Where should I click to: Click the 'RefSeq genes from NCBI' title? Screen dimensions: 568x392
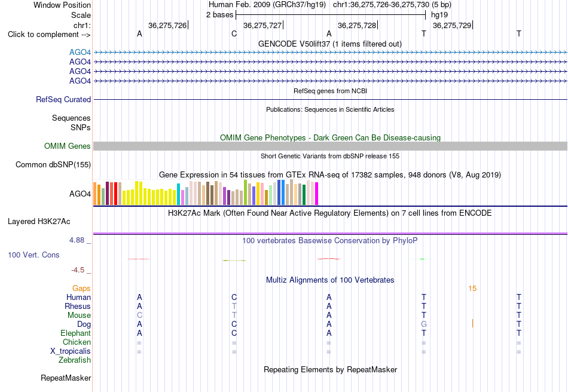coord(330,91)
